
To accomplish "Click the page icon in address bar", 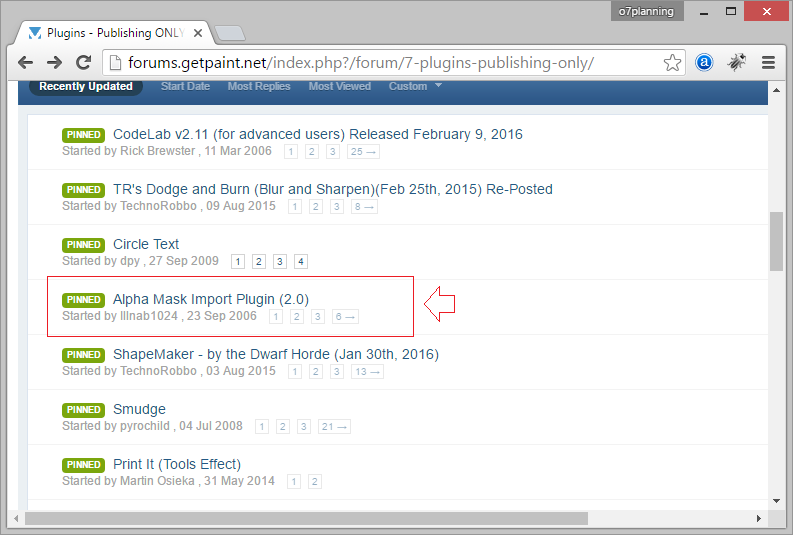I will [x=116, y=63].
